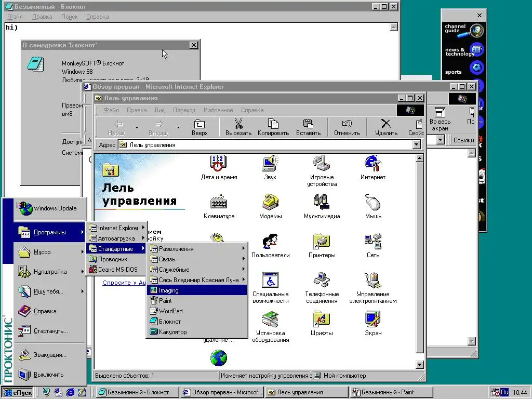Expand the Адрес bar dropdown
Screen dimensions: 532x399
click(416, 145)
